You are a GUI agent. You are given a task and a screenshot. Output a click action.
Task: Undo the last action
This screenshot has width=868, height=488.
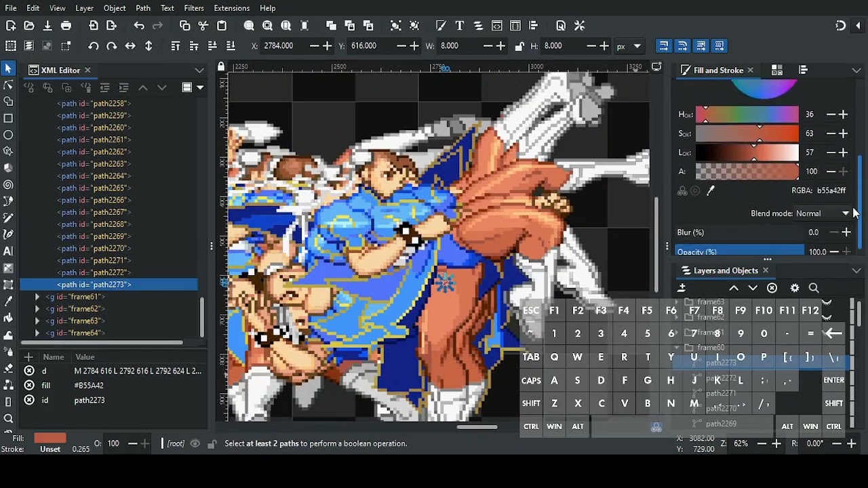139,26
